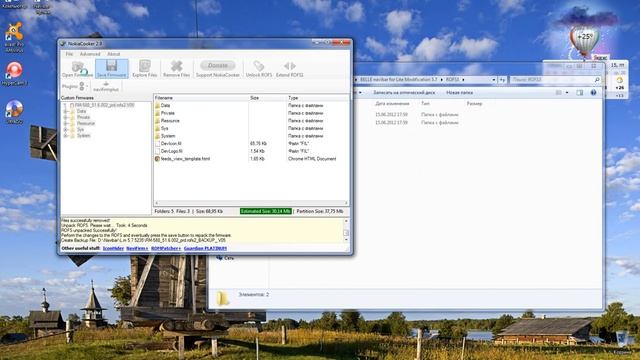640x360 pixels.
Task: Click the Save Firmware floppy icon
Action: tap(111, 69)
